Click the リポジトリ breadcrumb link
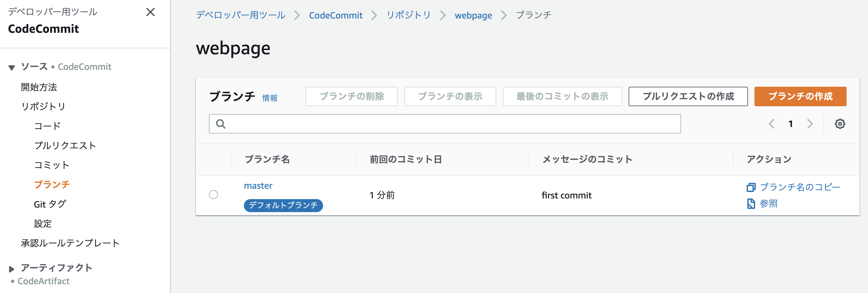This screenshot has width=868, height=293. [x=408, y=15]
